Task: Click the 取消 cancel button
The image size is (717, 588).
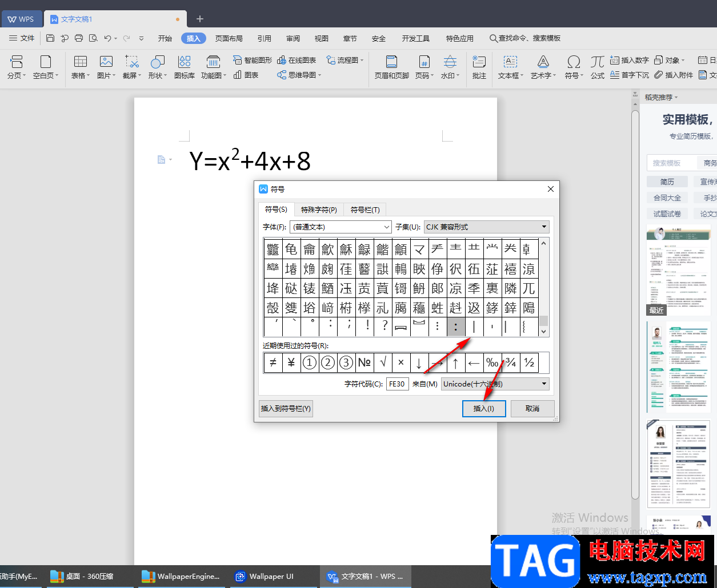Action: pyautogui.click(x=532, y=409)
